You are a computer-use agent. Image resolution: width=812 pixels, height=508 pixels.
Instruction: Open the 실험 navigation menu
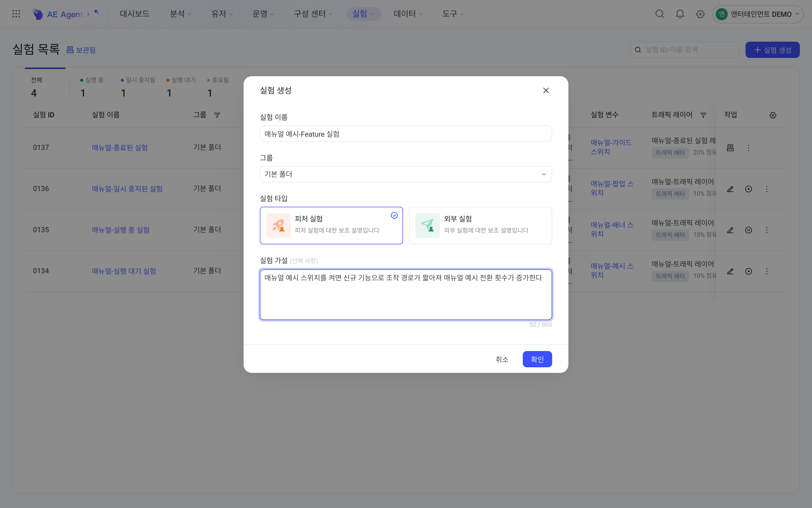(363, 14)
